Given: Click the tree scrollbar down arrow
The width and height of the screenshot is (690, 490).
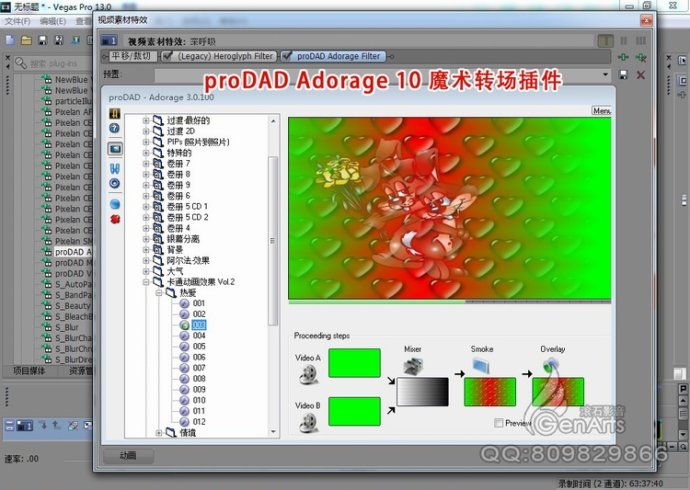Looking at the screenshot, I should (x=273, y=432).
